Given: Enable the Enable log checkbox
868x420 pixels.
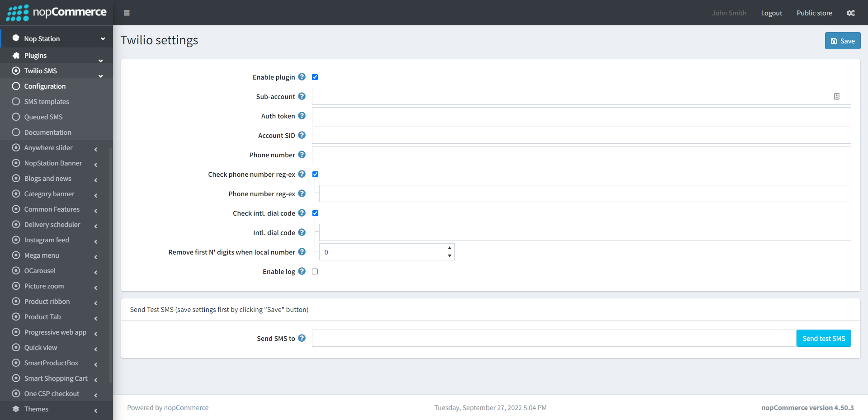Looking at the screenshot, I should [x=315, y=272].
